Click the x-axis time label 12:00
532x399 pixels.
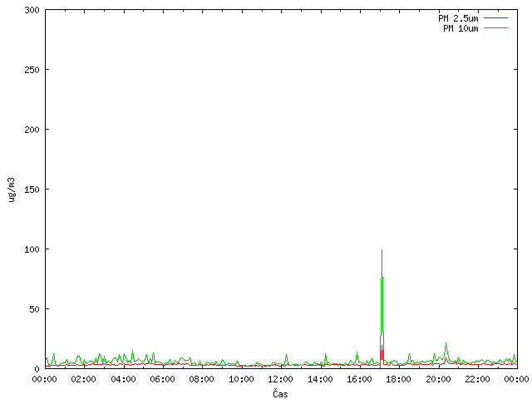pos(280,379)
